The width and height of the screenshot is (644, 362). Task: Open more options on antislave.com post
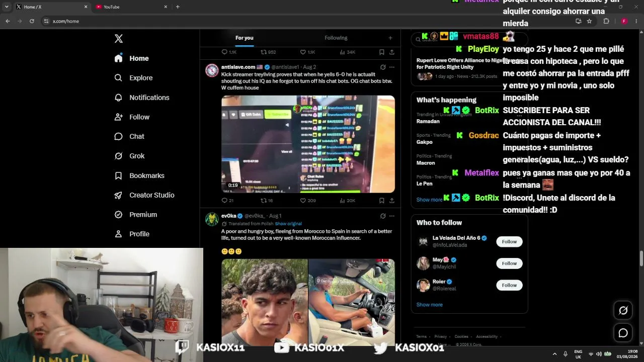point(392,67)
